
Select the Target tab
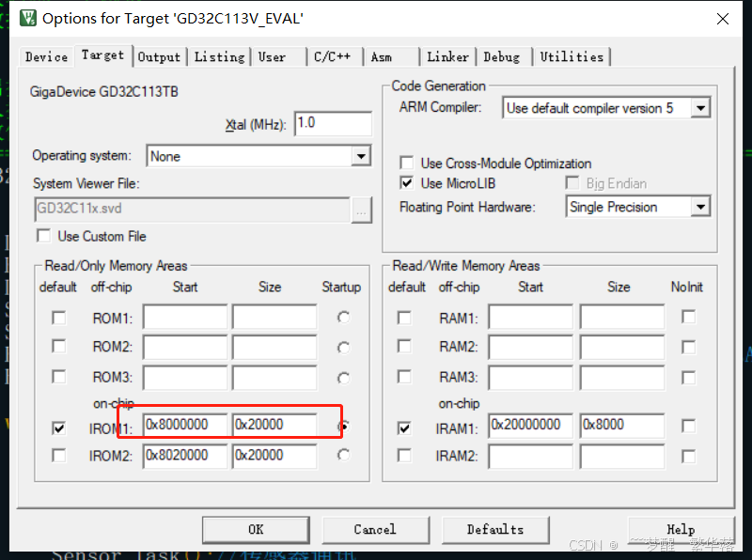click(x=102, y=55)
